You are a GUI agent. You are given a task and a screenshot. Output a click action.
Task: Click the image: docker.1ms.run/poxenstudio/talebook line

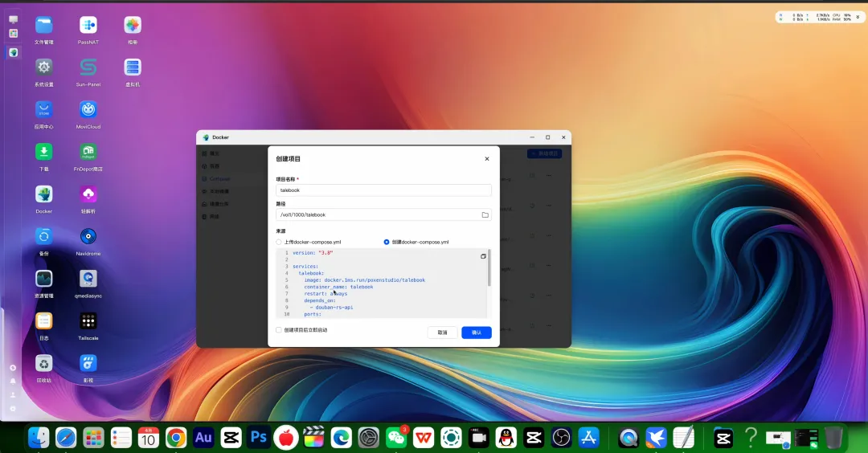click(364, 280)
